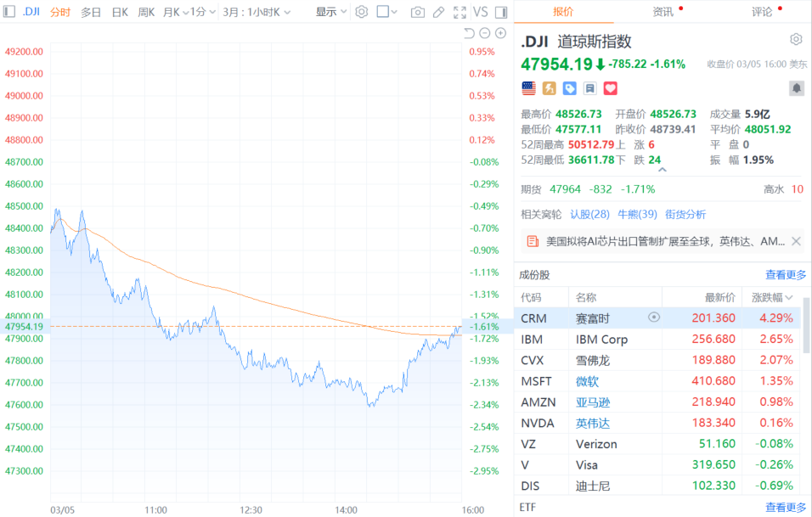Dismiss the AI chip news banner
The image size is (812, 517).
(796, 241)
